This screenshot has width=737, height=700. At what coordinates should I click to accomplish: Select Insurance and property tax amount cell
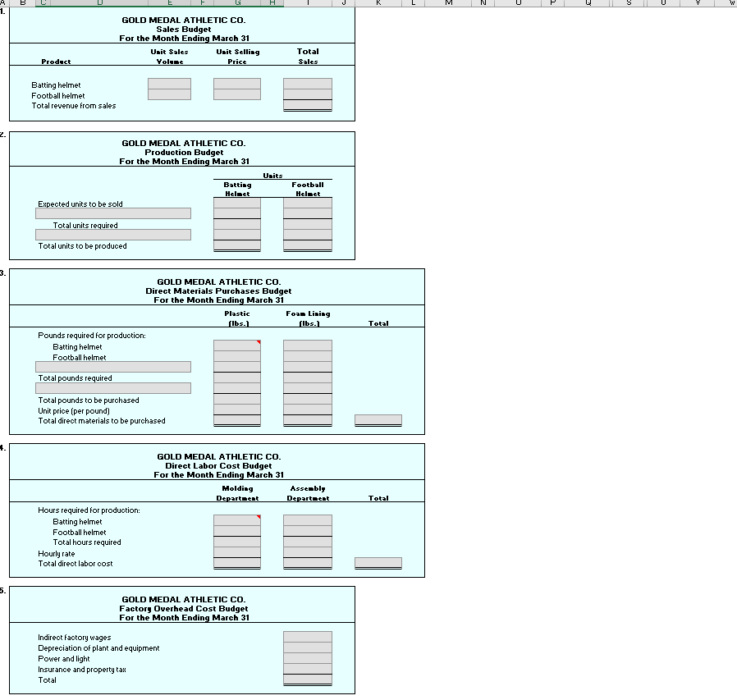pyautogui.click(x=308, y=669)
